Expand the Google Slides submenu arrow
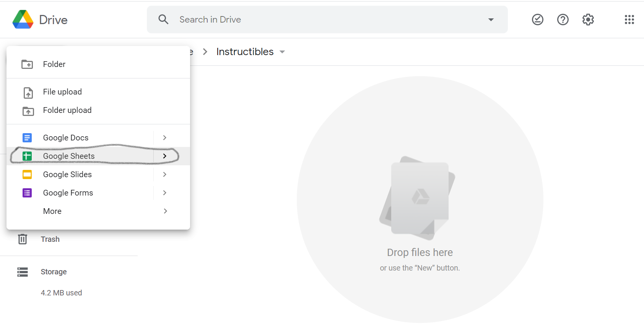The width and height of the screenshot is (644, 331). [165, 174]
